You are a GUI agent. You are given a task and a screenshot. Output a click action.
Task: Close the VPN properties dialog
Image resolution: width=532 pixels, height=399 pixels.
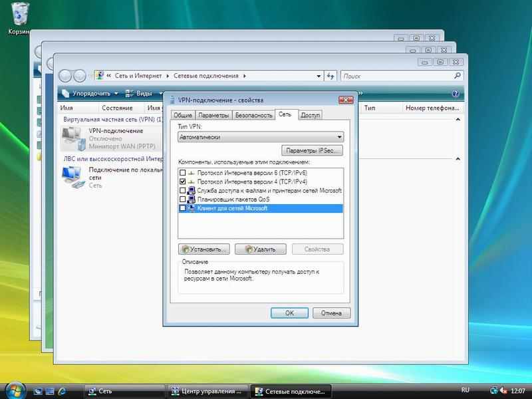346,100
